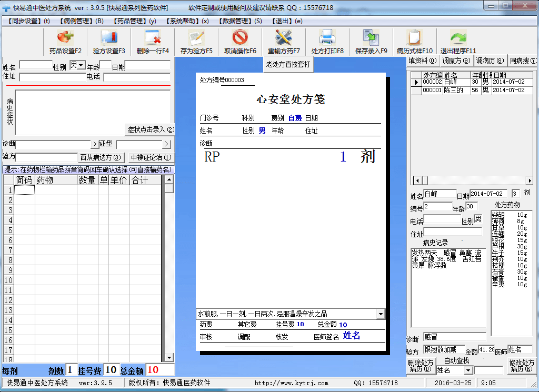The image size is (539, 392).
Task: Click the 数量 column header
Action: pos(87,180)
